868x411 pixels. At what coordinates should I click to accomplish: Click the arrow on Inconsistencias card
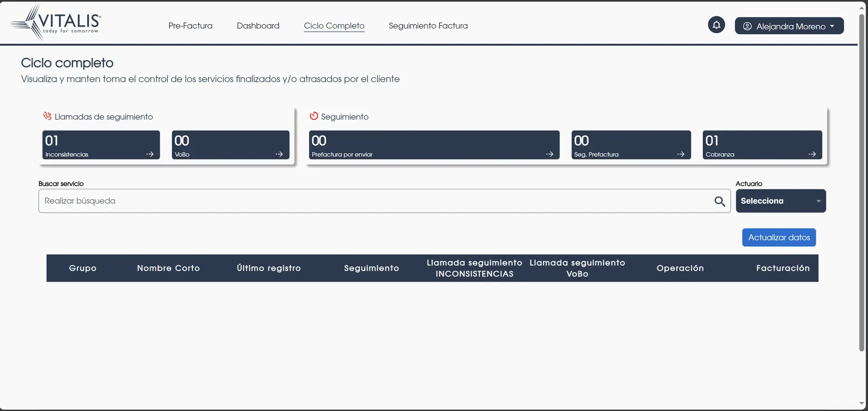(150, 154)
